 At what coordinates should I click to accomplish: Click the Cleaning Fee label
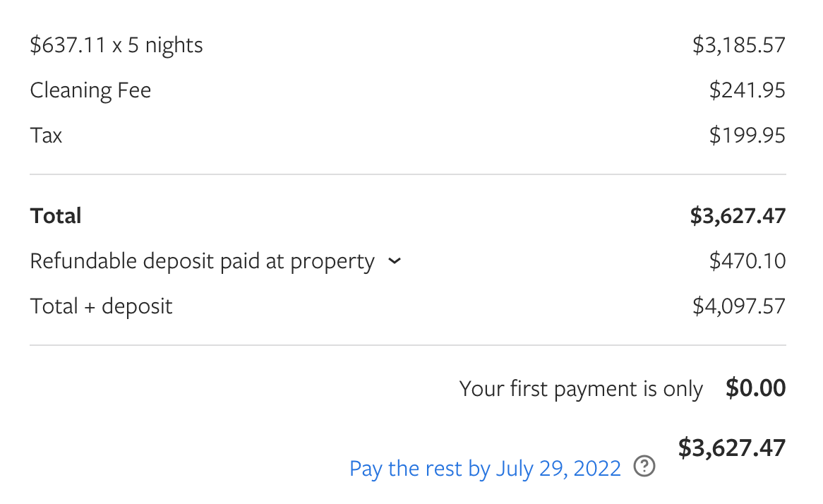tap(90, 90)
